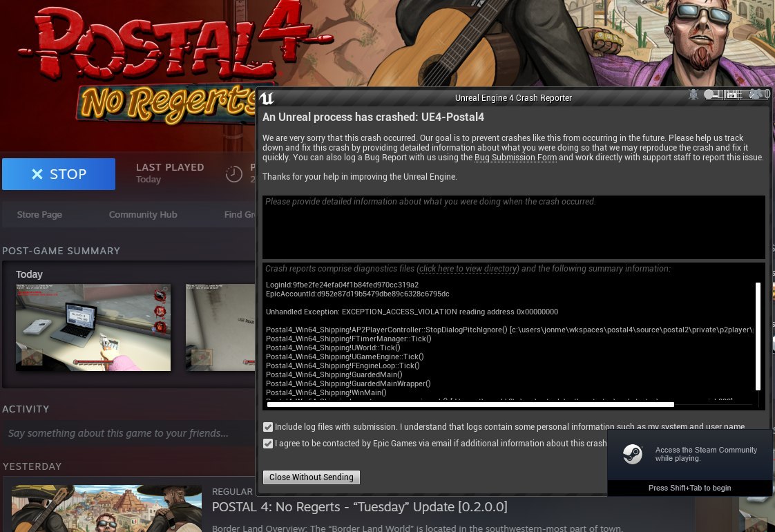Select the 'WinMain()' stack line
The height and width of the screenshot is (532, 775).
(326, 392)
